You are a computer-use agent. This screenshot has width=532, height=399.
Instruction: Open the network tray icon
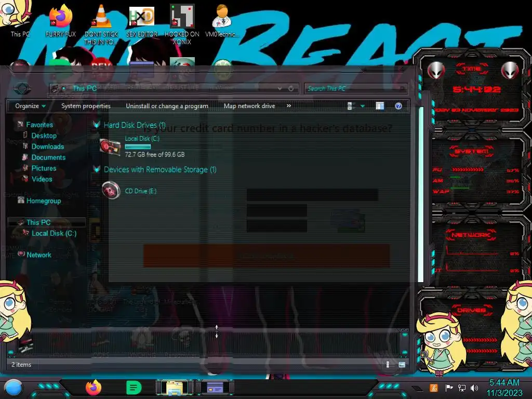[x=462, y=388]
